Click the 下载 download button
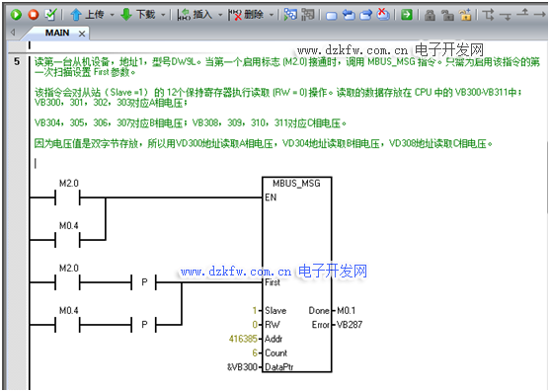The image size is (550, 392). click(137, 15)
